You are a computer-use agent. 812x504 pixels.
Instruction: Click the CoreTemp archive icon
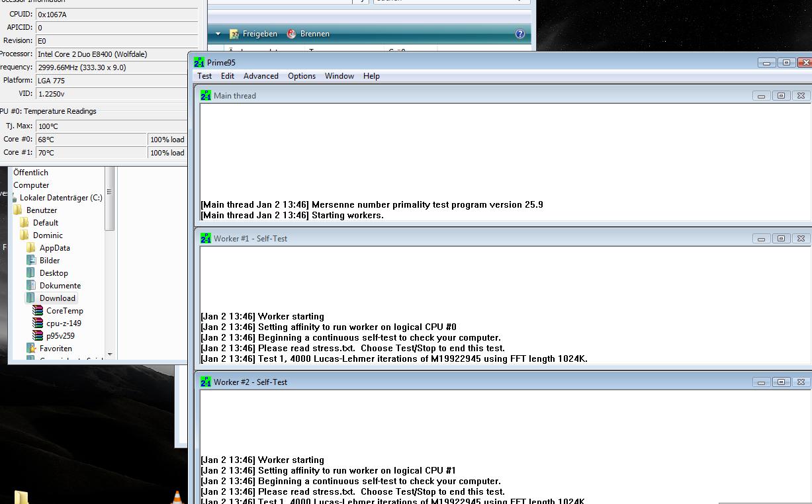pyautogui.click(x=38, y=310)
